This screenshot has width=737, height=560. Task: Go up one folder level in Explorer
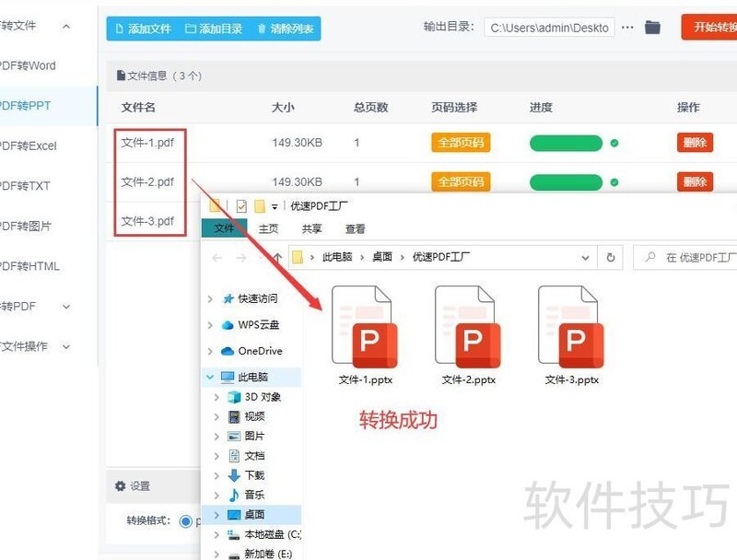coord(276,258)
